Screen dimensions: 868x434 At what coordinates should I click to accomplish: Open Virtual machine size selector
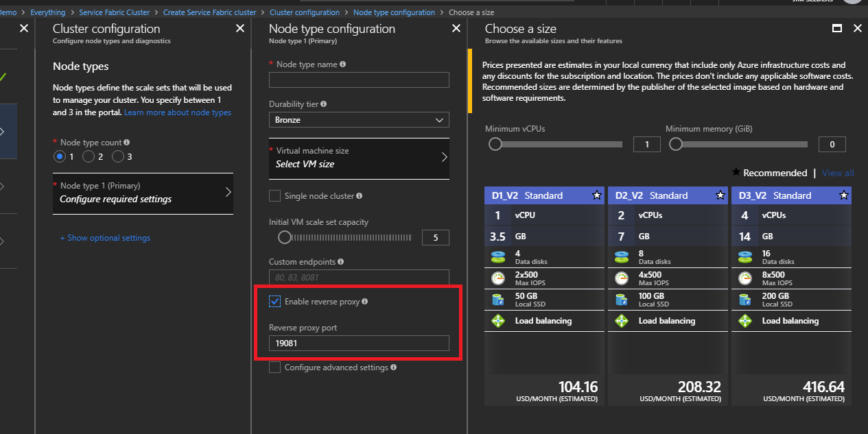click(359, 158)
